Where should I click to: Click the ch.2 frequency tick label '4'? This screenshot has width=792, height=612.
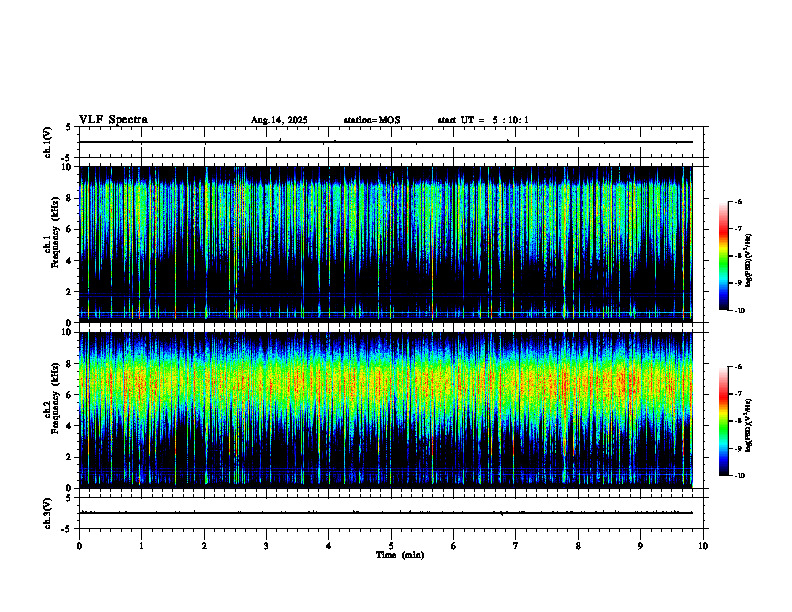(70, 426)
